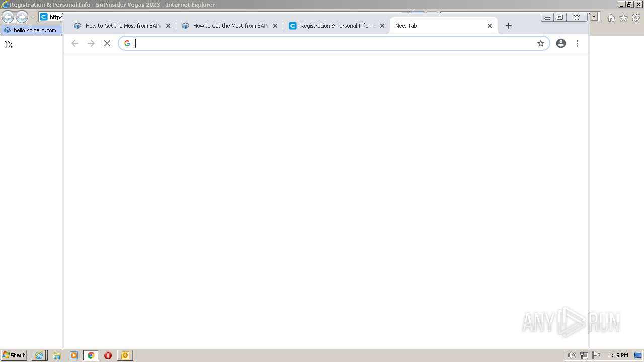Stop page loading in Chrome
Screen dimensions: 644x362
pyautogui.click(x=107, y=43)
